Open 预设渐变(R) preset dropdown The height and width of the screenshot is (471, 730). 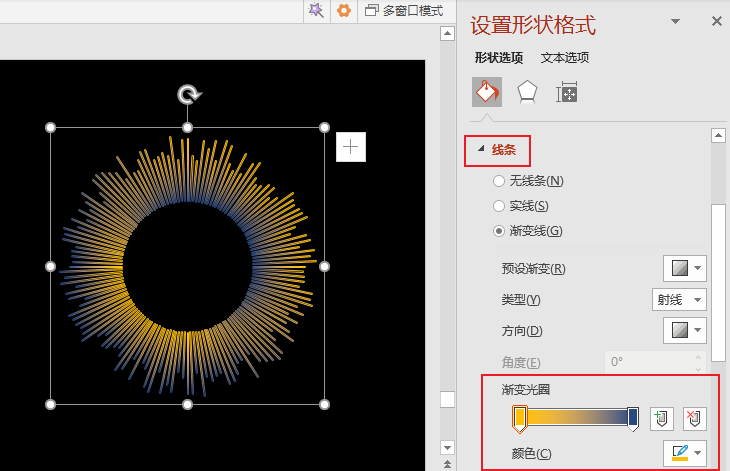(x=684, y=268)
